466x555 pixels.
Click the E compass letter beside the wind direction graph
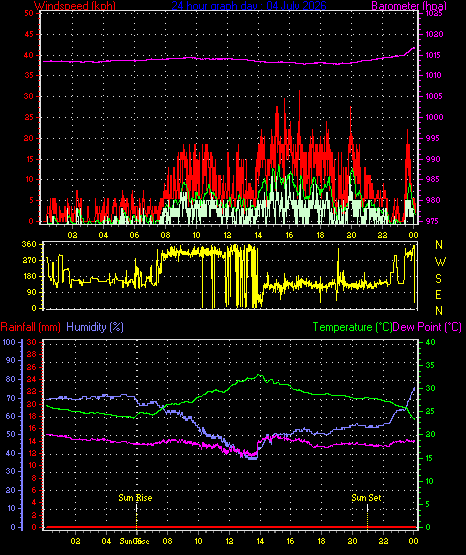tap(438, 294)
